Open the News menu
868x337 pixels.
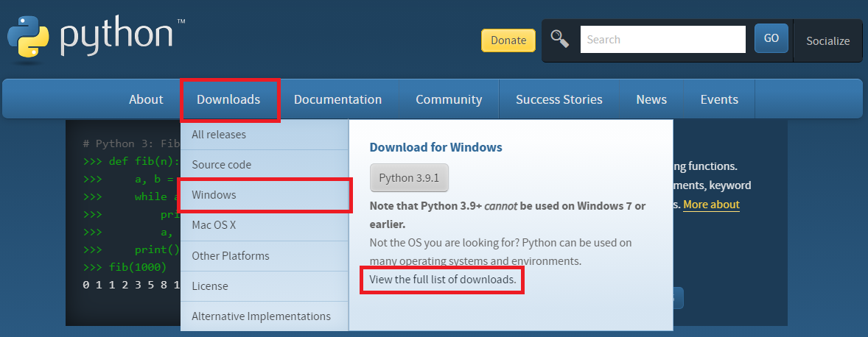(651, 99)
